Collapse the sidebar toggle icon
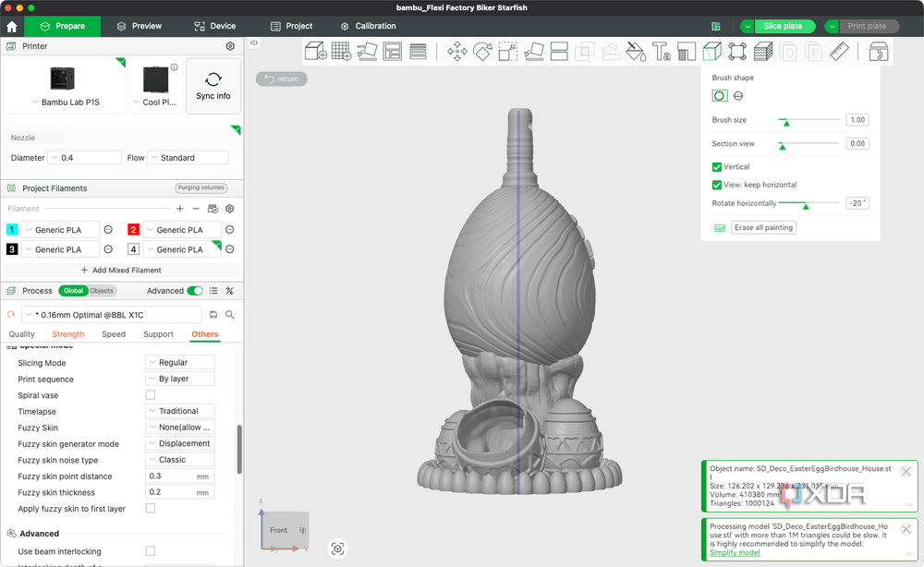The height and width of the screenshot is (567, 924). [254, 42]
